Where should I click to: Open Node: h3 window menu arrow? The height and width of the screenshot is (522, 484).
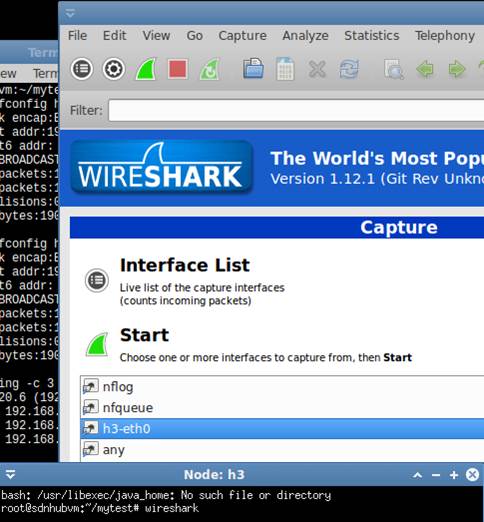coord(10,474)
